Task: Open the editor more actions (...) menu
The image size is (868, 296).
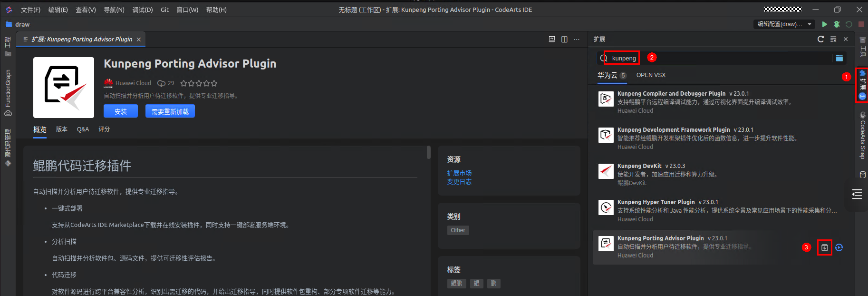Action: click(577, 39)
